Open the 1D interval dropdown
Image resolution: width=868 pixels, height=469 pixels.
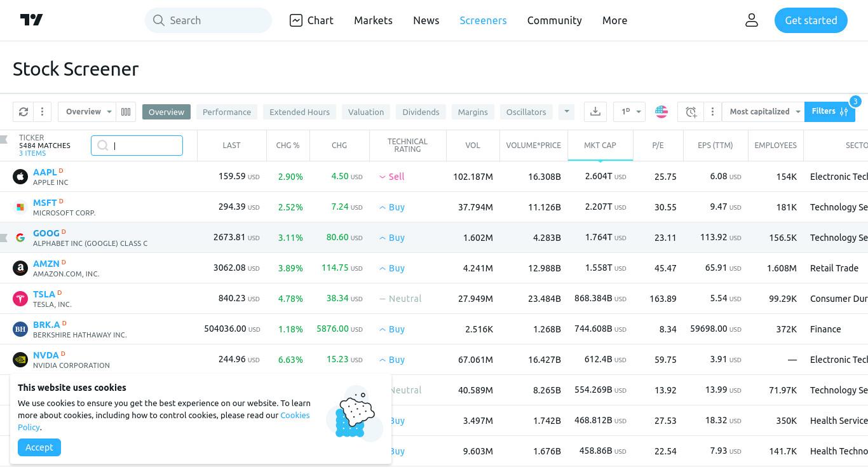pos(629,112)
